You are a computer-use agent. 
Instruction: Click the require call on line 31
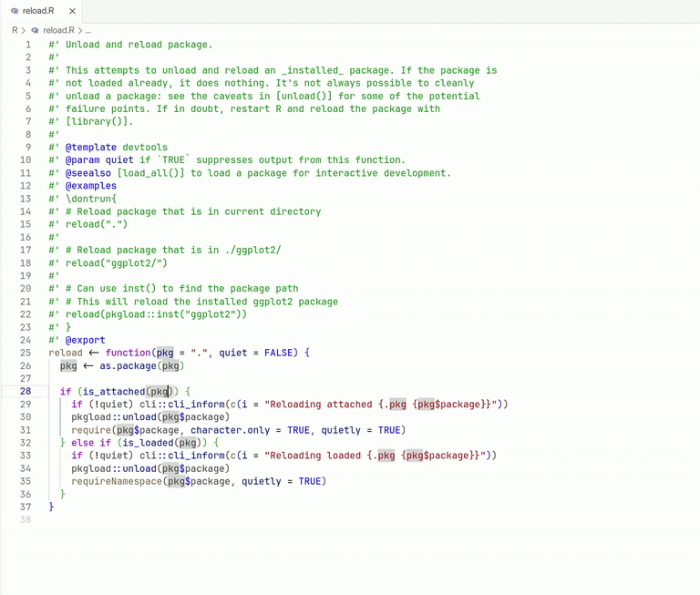coord(91,430)
